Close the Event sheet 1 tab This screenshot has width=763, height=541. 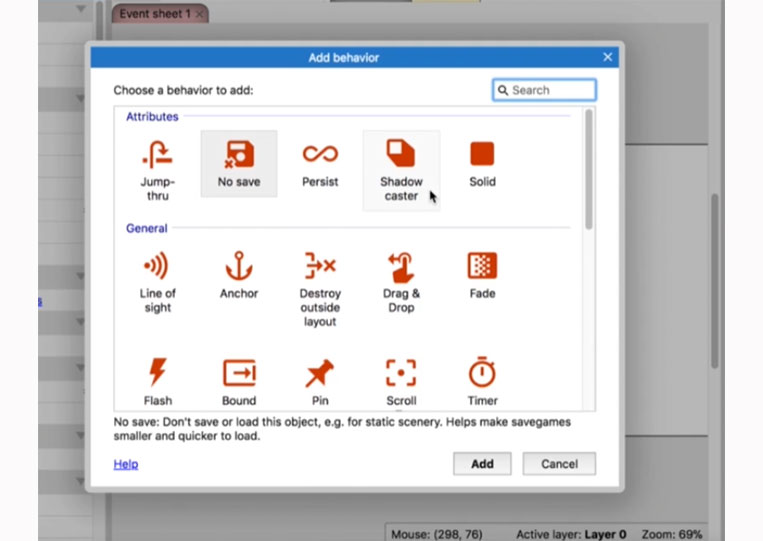[199, 14]
